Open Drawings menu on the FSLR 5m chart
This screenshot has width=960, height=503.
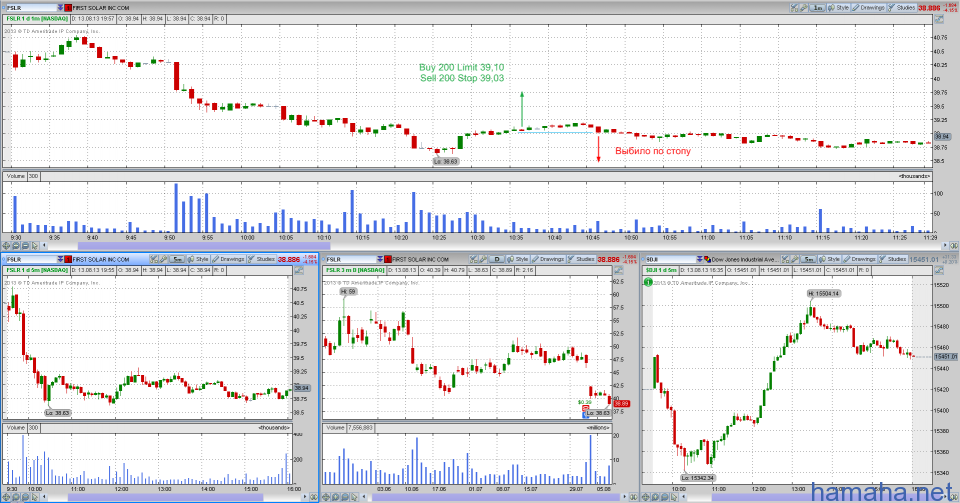(228, 259)
